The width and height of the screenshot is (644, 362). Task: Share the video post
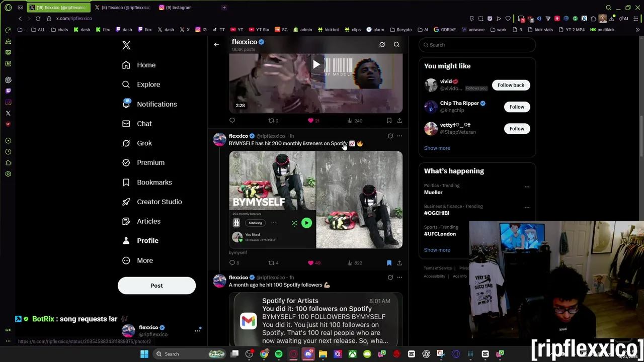(x=399, y=121)
